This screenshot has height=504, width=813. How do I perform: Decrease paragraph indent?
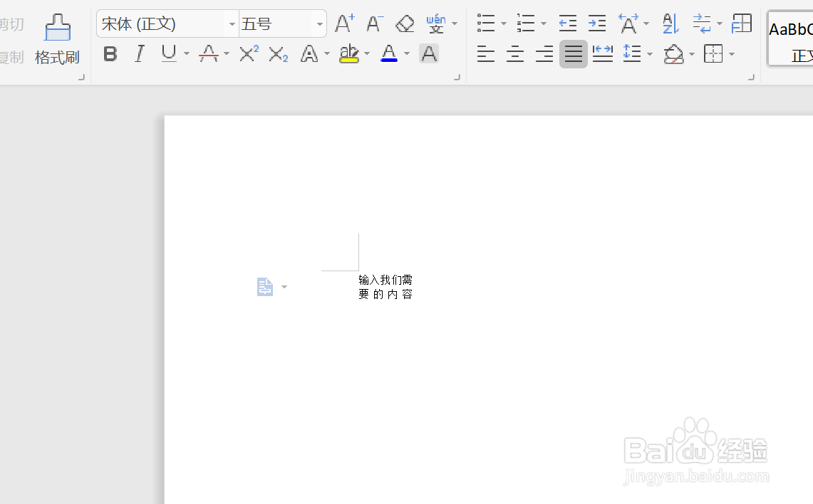tap(568, 23)
